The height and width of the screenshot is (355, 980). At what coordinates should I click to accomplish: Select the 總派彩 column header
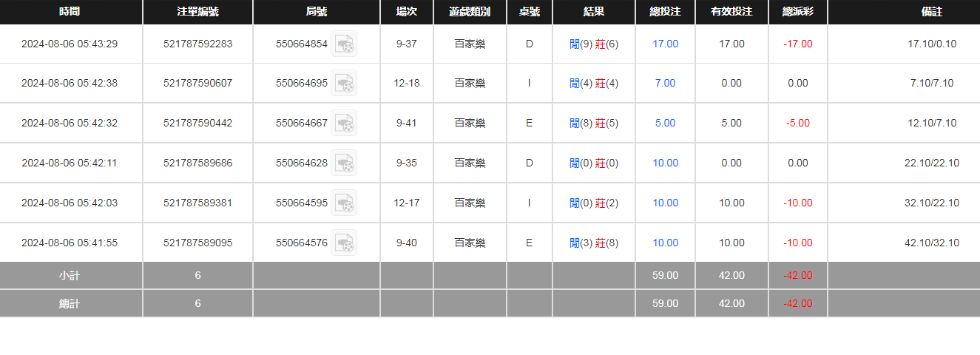pos(798,12)
